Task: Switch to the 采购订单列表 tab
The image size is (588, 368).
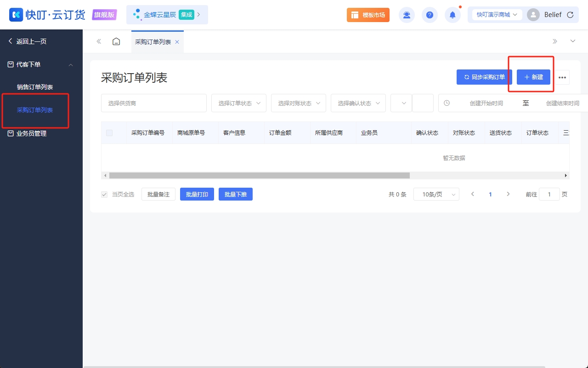Action: [153, 42]
